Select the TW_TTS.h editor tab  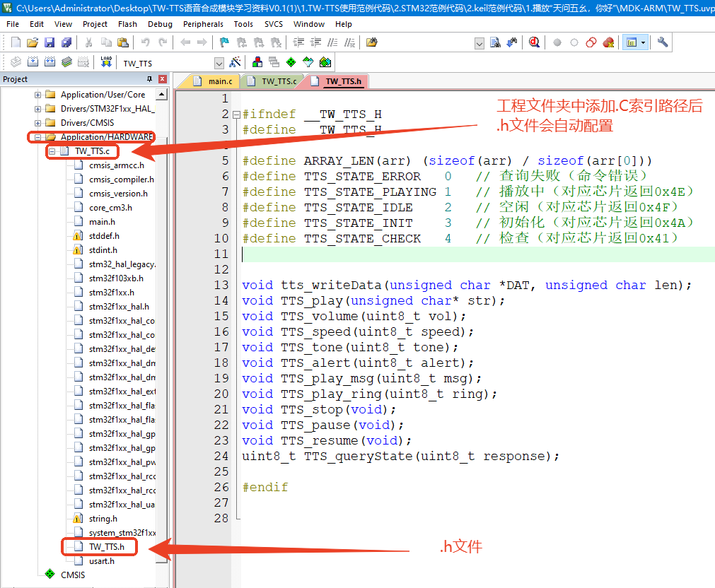coord(337,81)
